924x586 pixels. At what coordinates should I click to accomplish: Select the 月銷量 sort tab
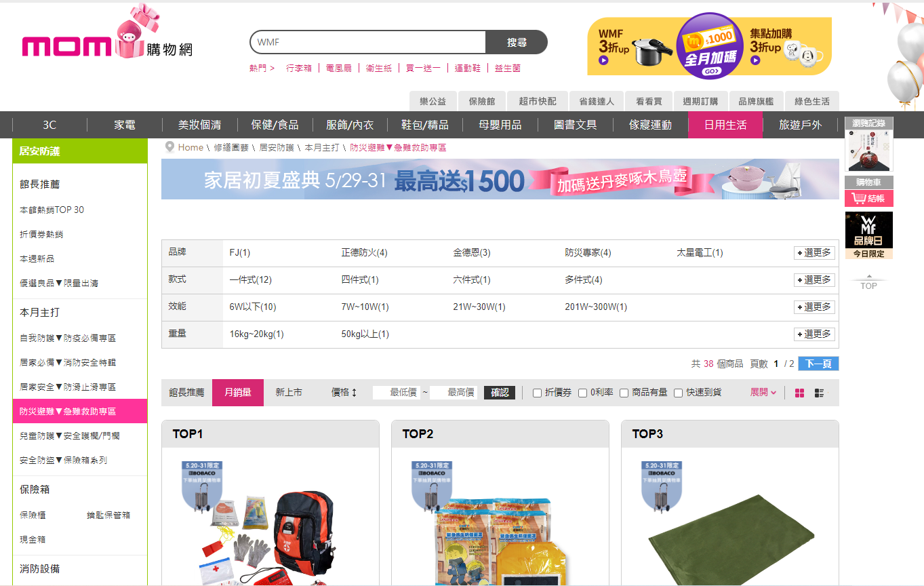[x=238, y=393]
